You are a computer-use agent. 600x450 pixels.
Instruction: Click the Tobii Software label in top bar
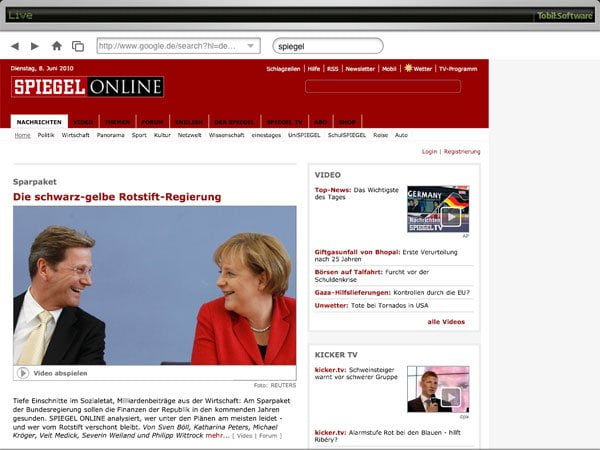pos(564,15)
